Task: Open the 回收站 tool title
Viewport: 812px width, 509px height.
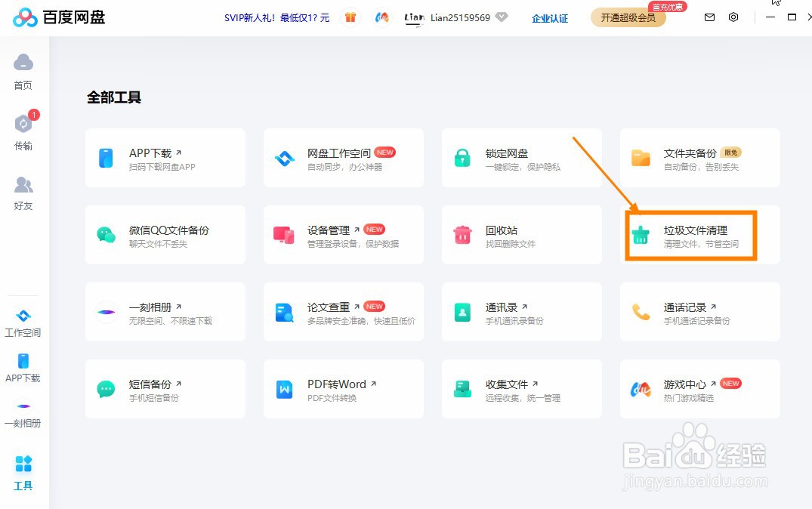Action: pyautogui.click(x=502, y=230)
